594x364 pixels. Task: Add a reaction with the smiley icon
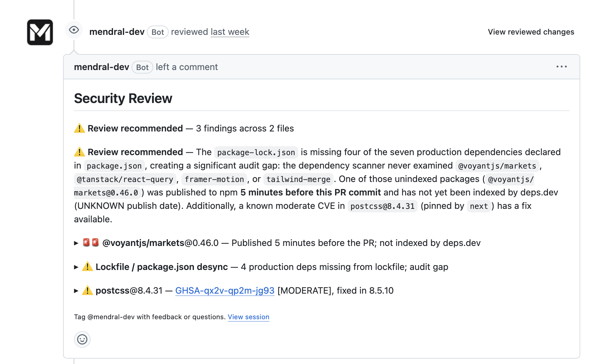click(82, 339)
